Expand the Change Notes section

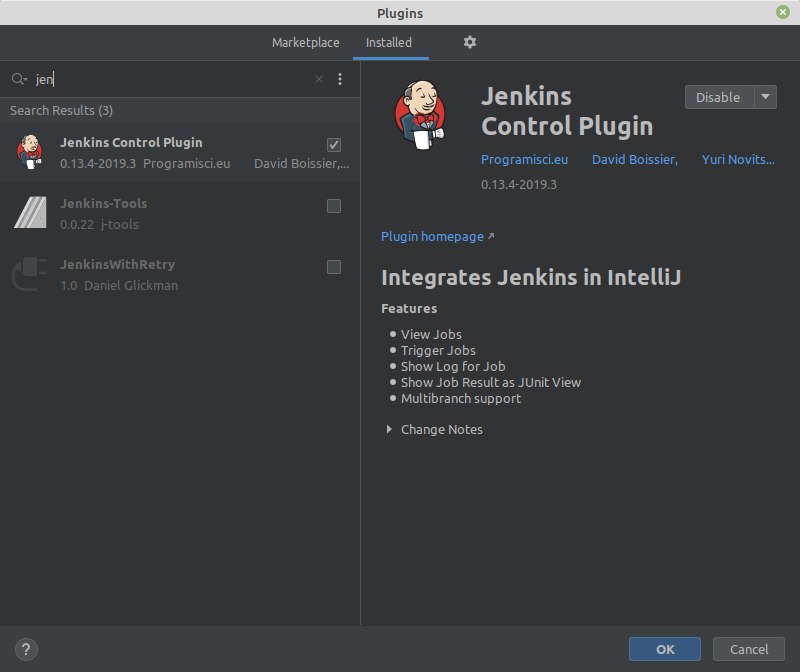389,430
